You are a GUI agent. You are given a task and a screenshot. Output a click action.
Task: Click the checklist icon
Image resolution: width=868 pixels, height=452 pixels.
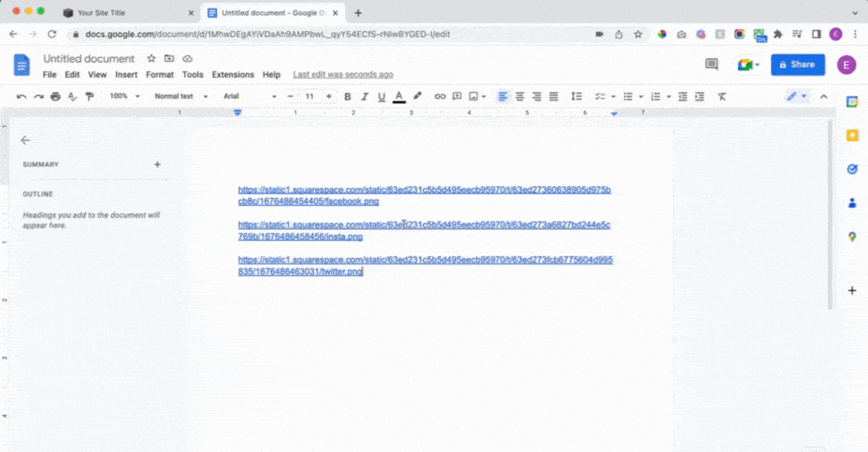(x=600, y=97)
